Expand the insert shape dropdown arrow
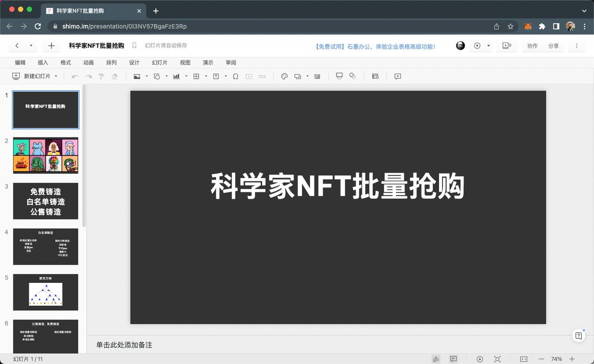This screenshot has height=364, width=594. [x=166, y=76]
